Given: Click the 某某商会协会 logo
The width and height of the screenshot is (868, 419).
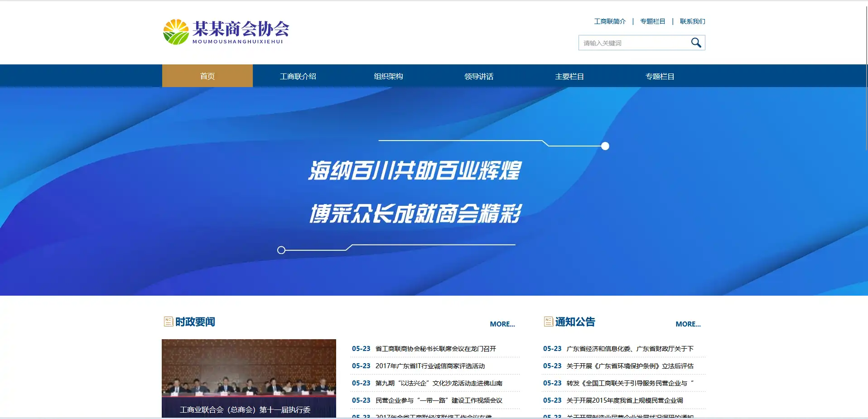Looking at the screenshot, I should pyautogui.click(x=226, y=32).
